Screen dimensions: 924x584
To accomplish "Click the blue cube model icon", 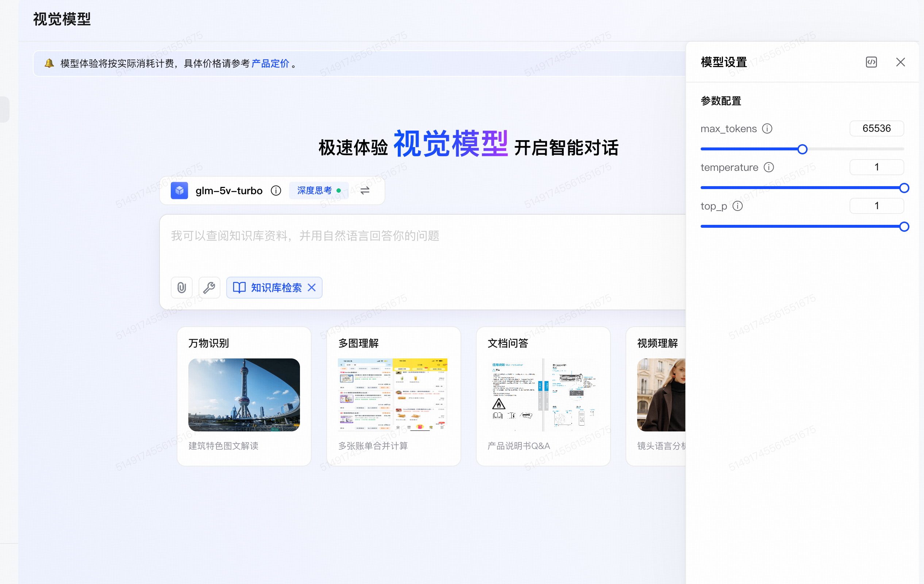I will (179, 190).
